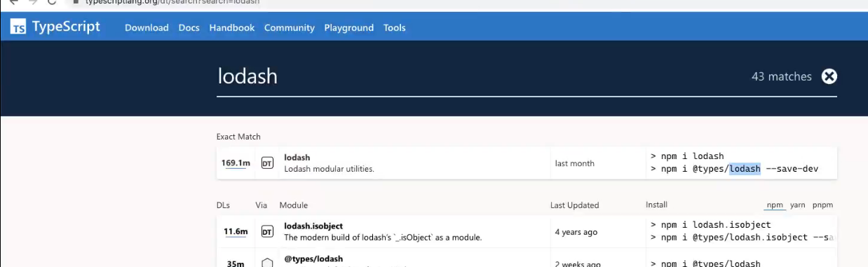Click the 'last month' updated cell
The height and width of the screenshot is (267, 868).
point(574,163)
